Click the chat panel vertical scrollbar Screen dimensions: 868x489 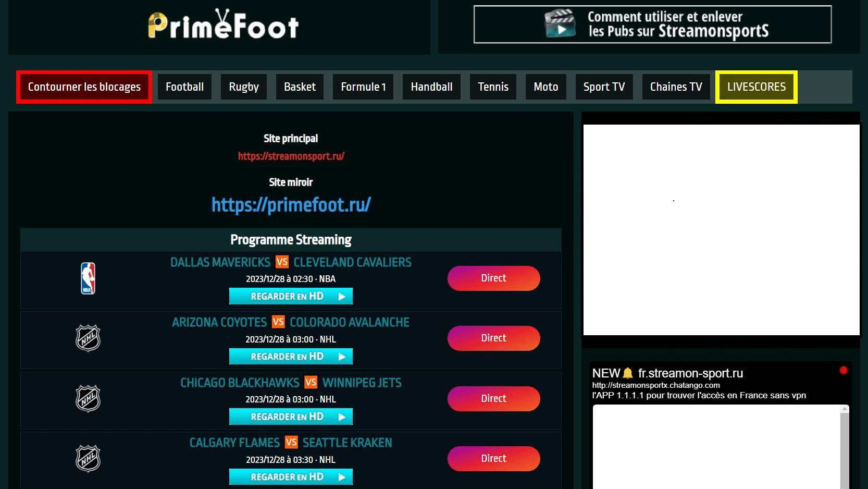(845, 447)
